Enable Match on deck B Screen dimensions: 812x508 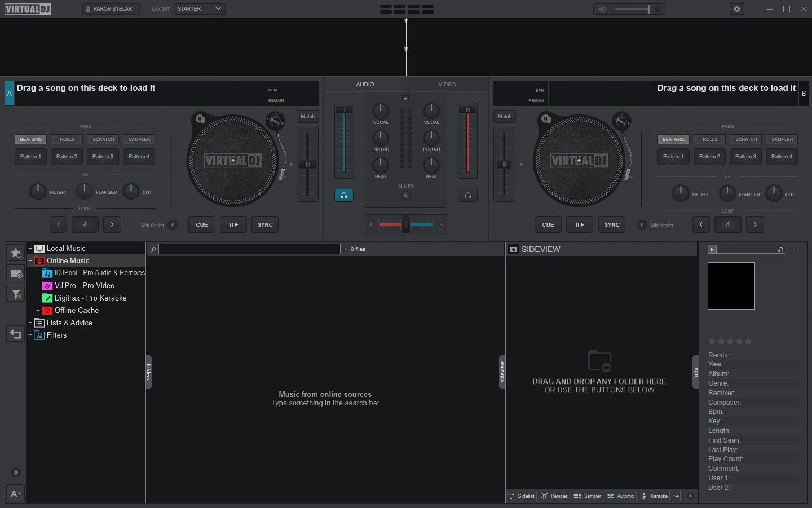coord(504,116)
